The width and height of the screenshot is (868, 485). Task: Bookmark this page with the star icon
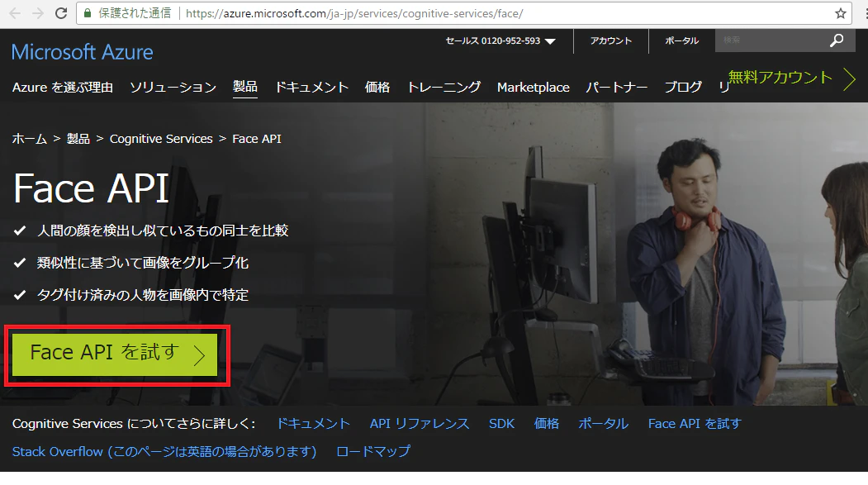[x=840, y=13]
